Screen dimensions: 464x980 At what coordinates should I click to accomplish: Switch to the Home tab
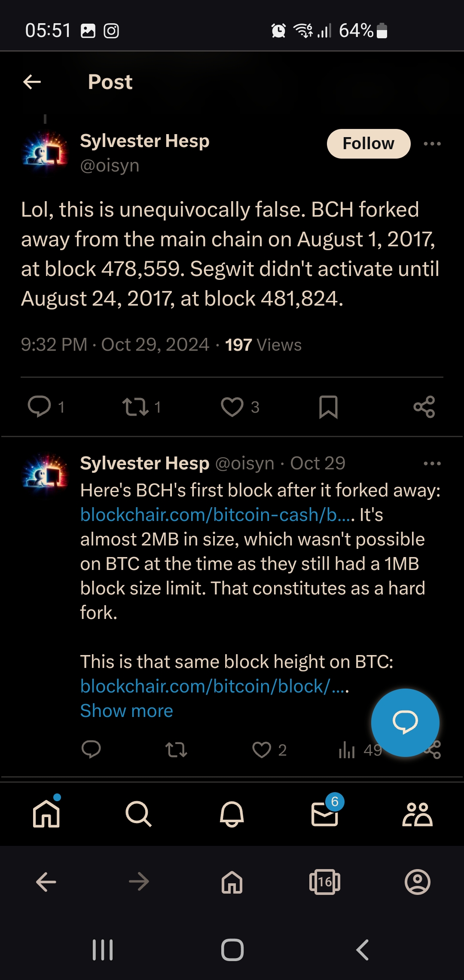[x=46, y=814]
